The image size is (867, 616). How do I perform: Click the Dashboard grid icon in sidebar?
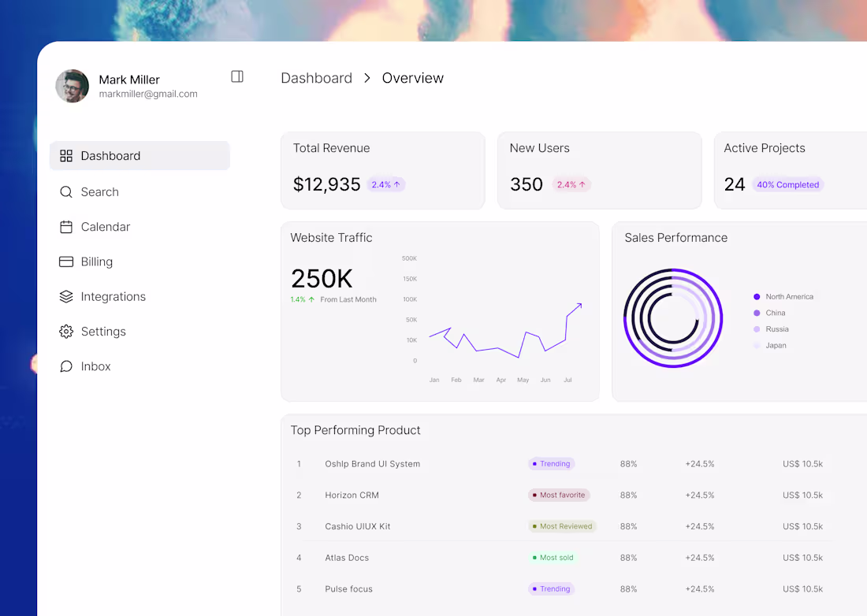click(x=66, y=156)
